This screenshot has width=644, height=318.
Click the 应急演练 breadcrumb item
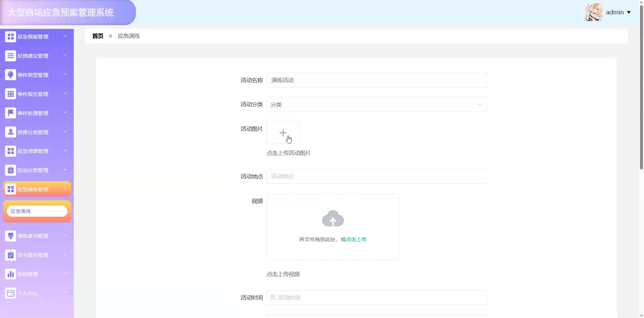coord(129,36)
